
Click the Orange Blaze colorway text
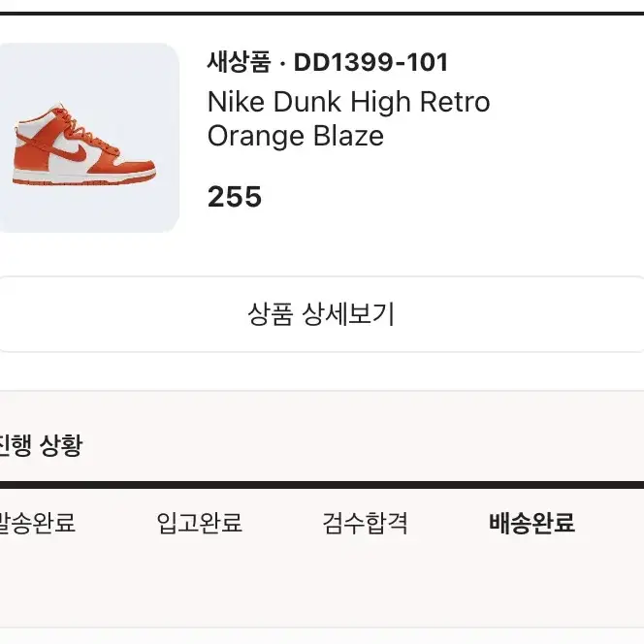point(296,136)
